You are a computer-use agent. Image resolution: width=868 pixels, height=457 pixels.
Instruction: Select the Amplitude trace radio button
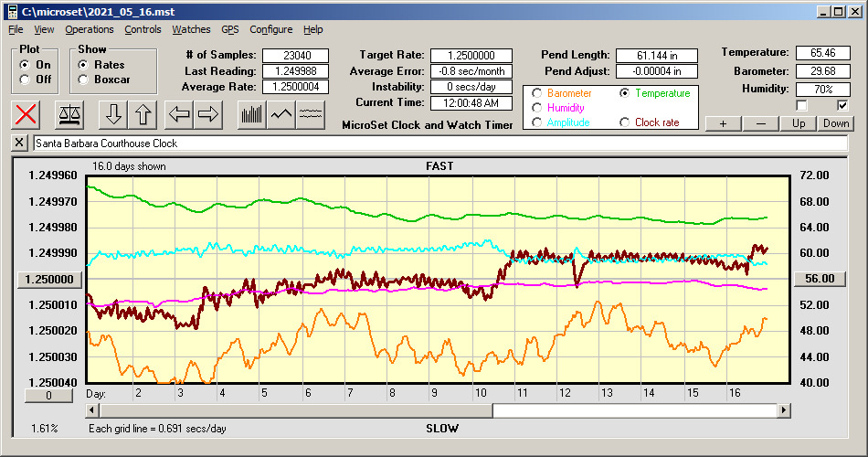536,122
